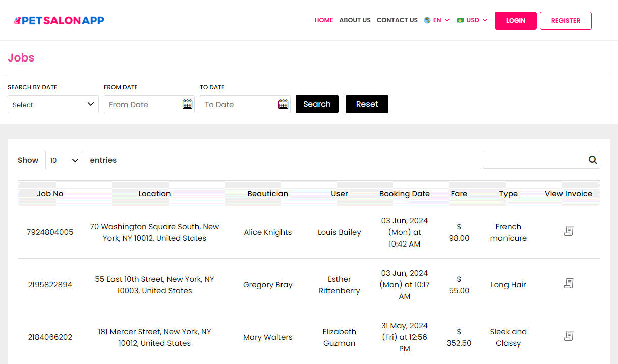Open invoice for job 7924804005
The height and width of the screenshot is (364, 618).
pyautogui.click(x=569, y=231)
